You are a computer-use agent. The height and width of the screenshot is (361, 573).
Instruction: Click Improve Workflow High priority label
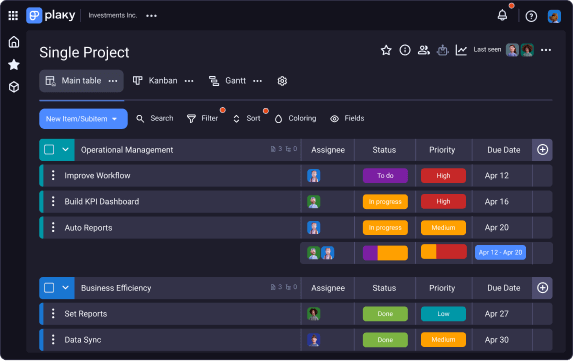443,175
